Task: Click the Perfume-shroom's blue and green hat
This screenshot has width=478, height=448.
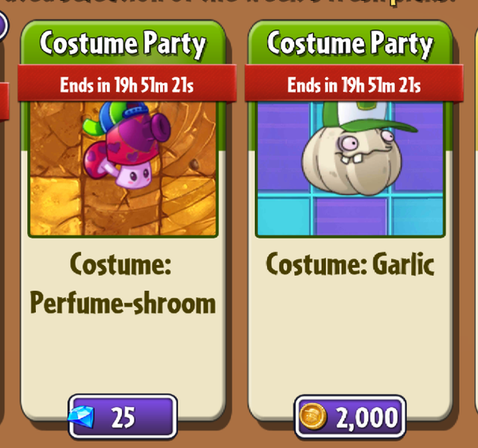Action: [119, 116]
